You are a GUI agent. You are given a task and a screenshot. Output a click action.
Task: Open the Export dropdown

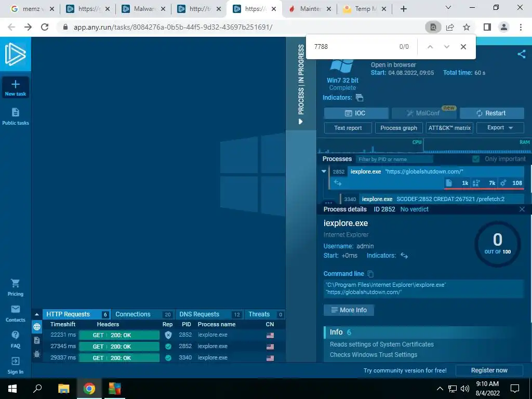500,128
